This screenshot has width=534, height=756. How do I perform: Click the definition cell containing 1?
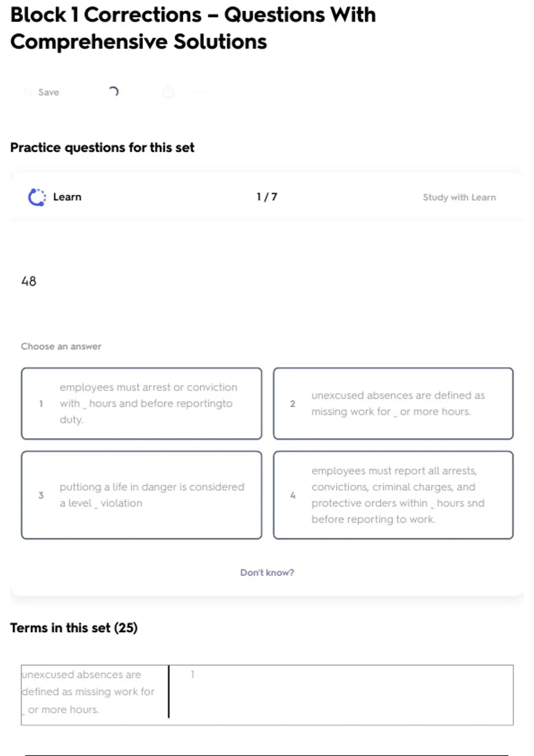341,695
